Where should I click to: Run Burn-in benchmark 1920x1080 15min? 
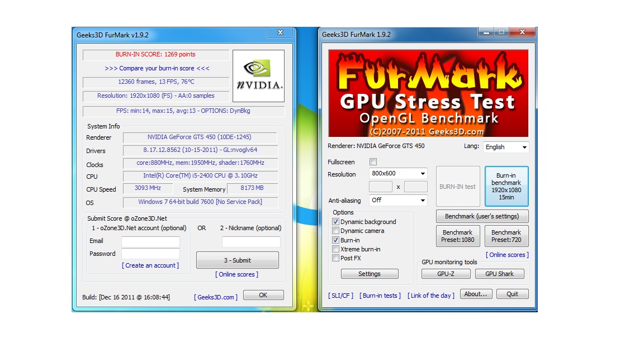(506, 187)
